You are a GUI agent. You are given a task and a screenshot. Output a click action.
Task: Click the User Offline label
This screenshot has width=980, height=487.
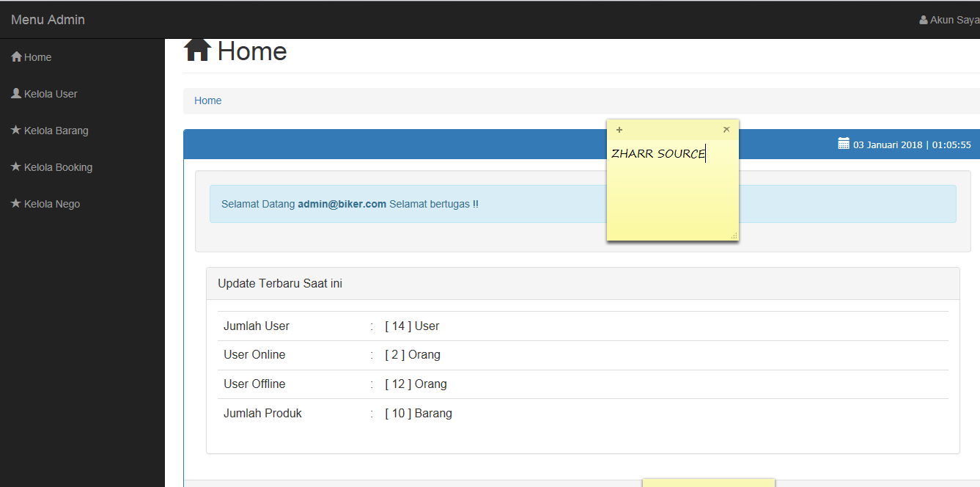coord(254,384)
